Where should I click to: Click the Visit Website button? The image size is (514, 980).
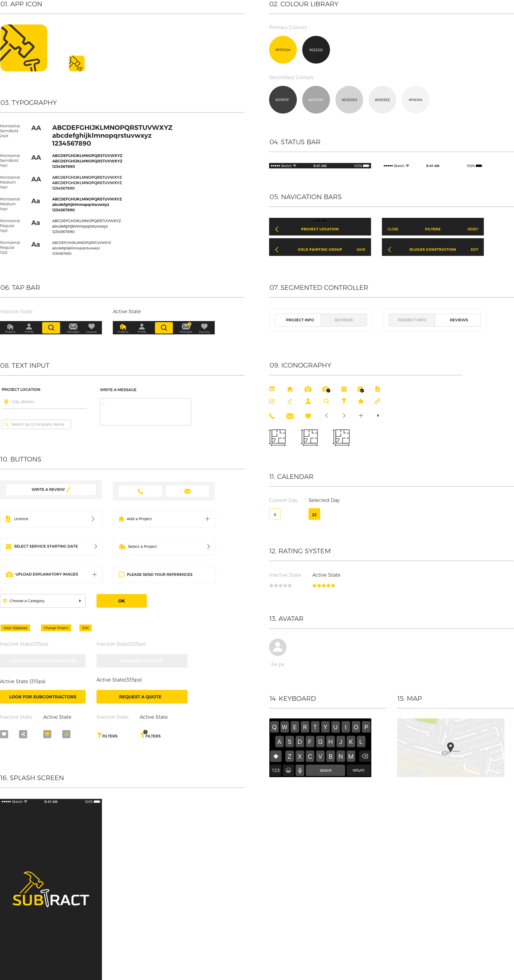tap(15, 628)
